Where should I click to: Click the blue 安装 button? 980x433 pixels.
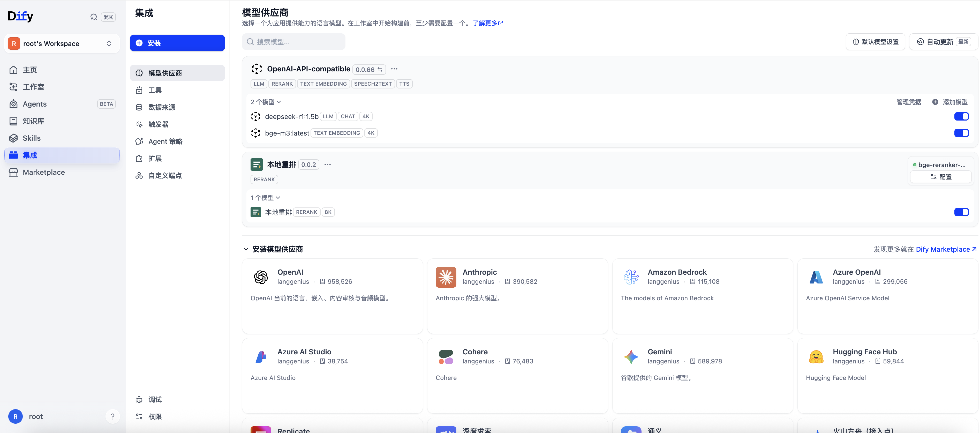[177, 43]
